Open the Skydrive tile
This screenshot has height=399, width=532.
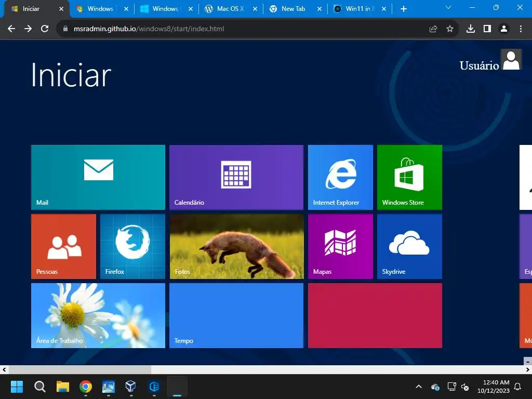[x=409, y=246]
